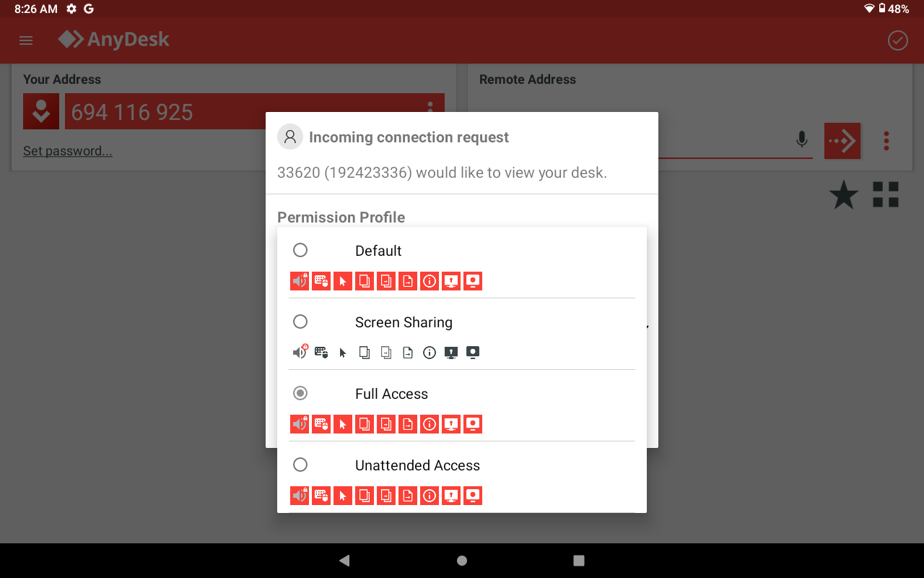This screenshot has height=578, width=924.
Task: Click the clipboard icon under Full Access
Action: 365,424
